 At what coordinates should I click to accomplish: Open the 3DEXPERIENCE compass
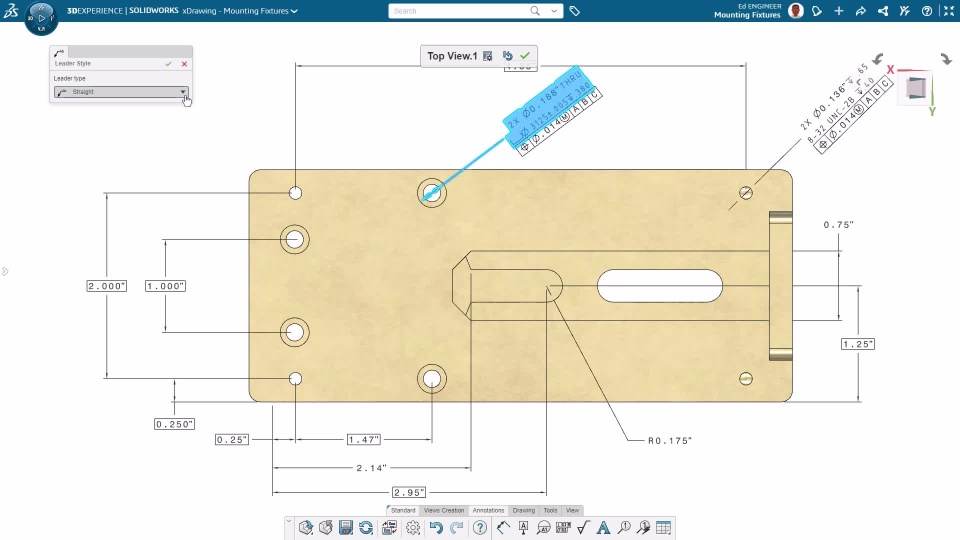tap(41, 18)
